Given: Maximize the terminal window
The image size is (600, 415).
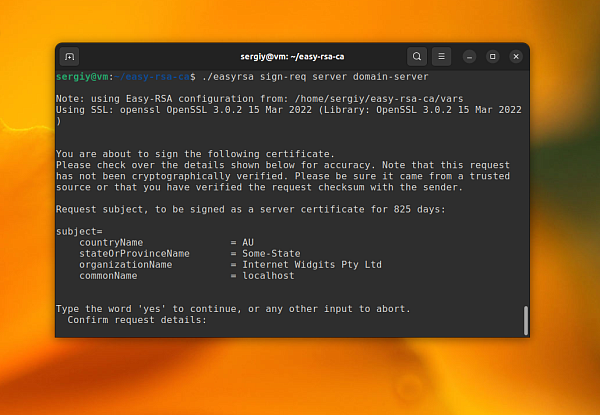Looking at the screenshot, I should click(x=492, y=56).
